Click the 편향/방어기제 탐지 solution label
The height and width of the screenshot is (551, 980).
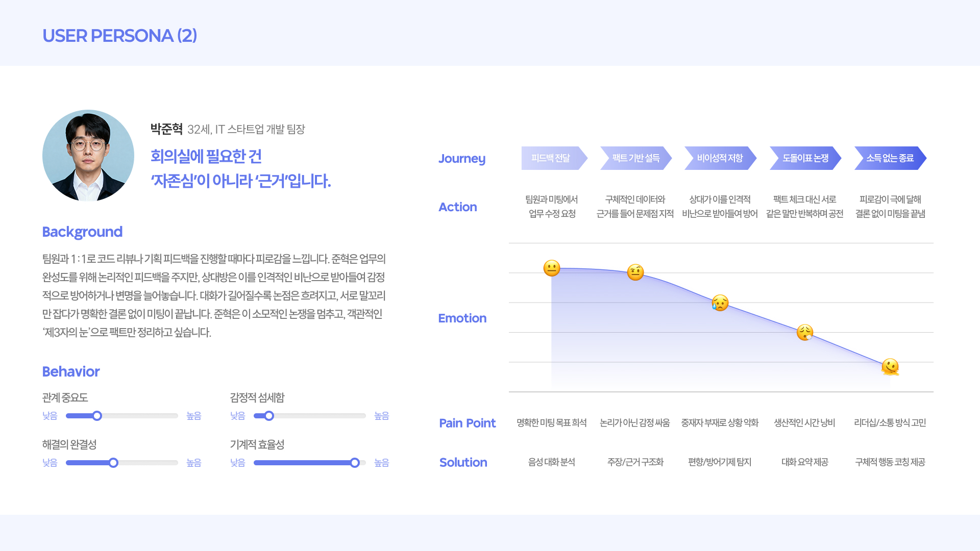[x=720, y=462]
